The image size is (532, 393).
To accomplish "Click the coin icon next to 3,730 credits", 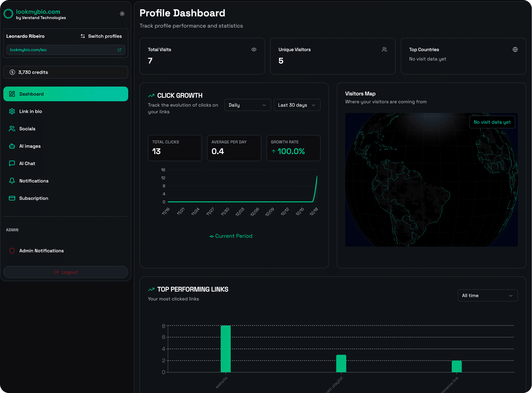I will click(x=12, y=72).
